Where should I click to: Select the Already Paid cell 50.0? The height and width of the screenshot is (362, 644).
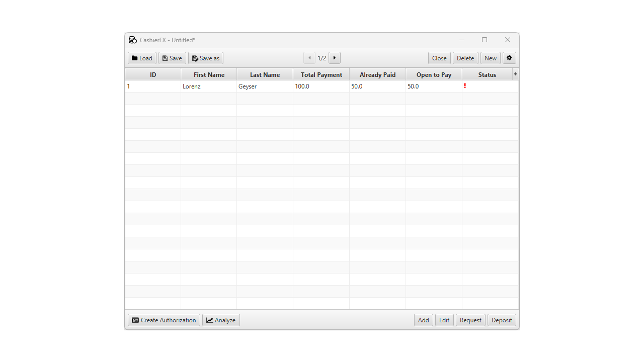(377, 86)
